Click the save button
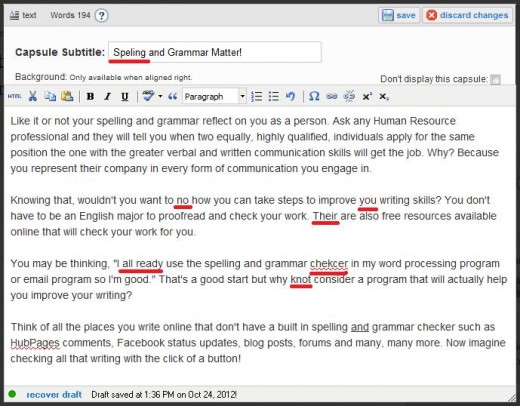The image size is (520, 406). coord(399,15)
